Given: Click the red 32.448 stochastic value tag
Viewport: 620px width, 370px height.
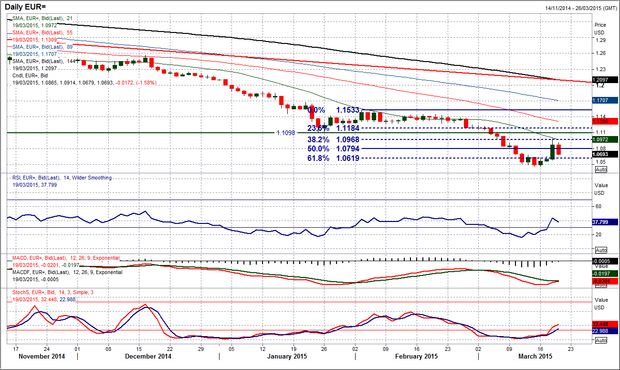Looking at the screenshot, I should (605, 324).
